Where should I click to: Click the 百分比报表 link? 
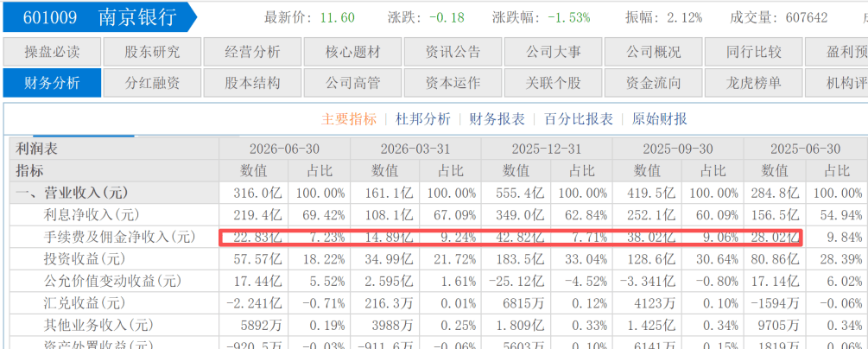[x=579, y=118]
